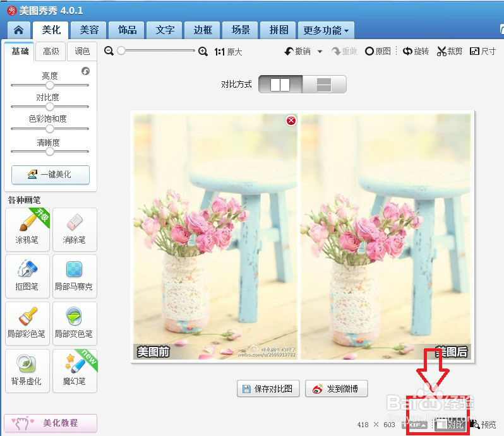The image size is (504, 436).
Task: Close comparison with the red X
Action: (291, 121)
